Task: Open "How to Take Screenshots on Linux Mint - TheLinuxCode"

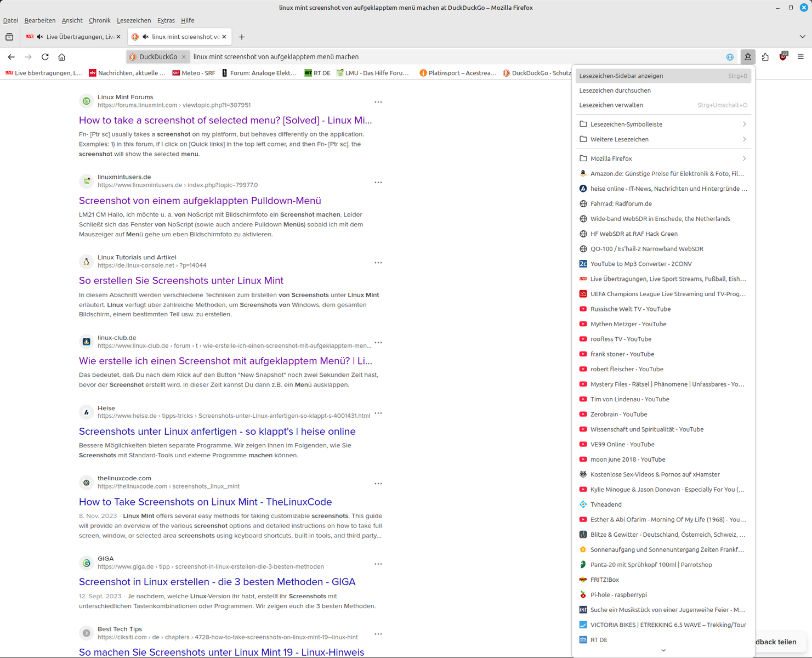Action: pyautogui.click(x=206, y=502)
